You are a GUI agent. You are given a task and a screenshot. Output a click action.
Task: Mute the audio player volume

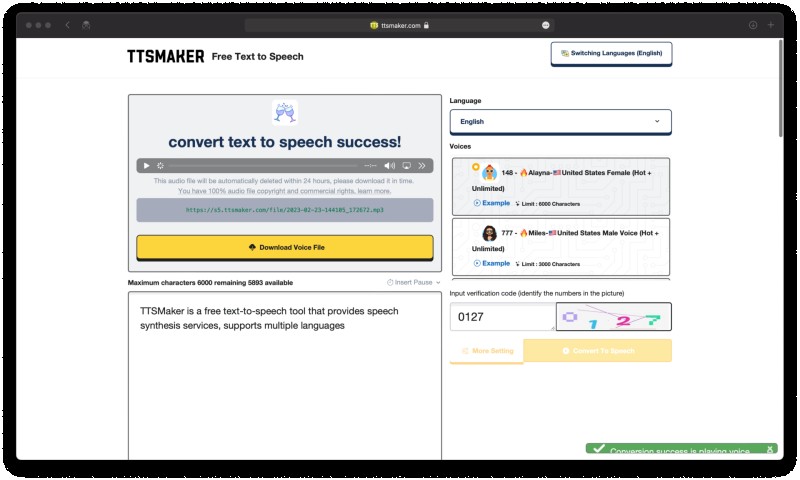(390, 166)
